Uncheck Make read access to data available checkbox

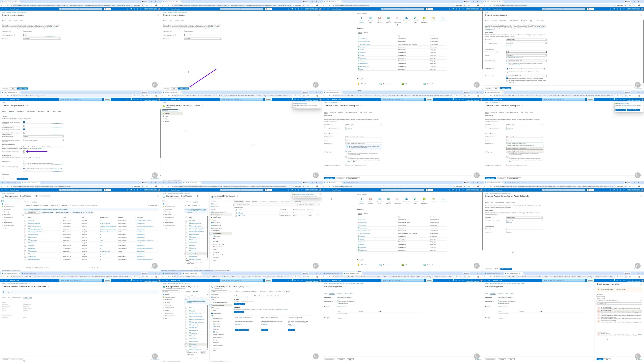pos(507,78)
